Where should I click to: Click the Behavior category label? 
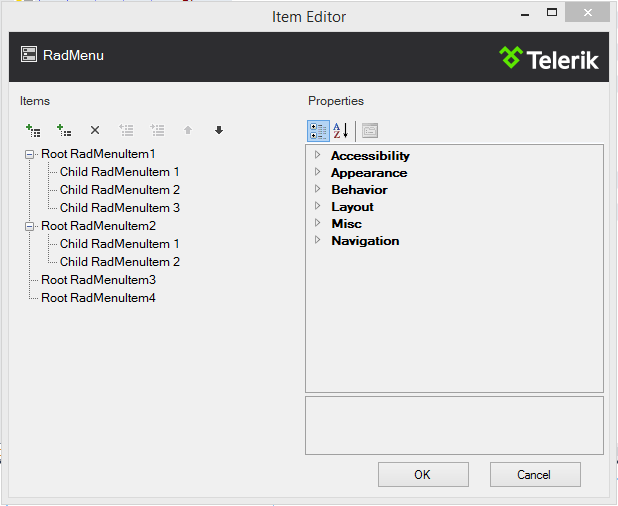[359, 190]
